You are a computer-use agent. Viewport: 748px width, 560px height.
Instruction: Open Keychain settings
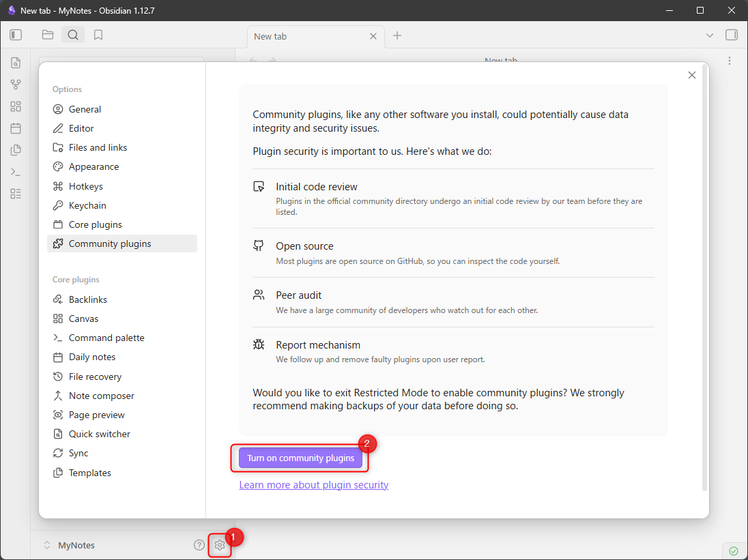point(122,205)
